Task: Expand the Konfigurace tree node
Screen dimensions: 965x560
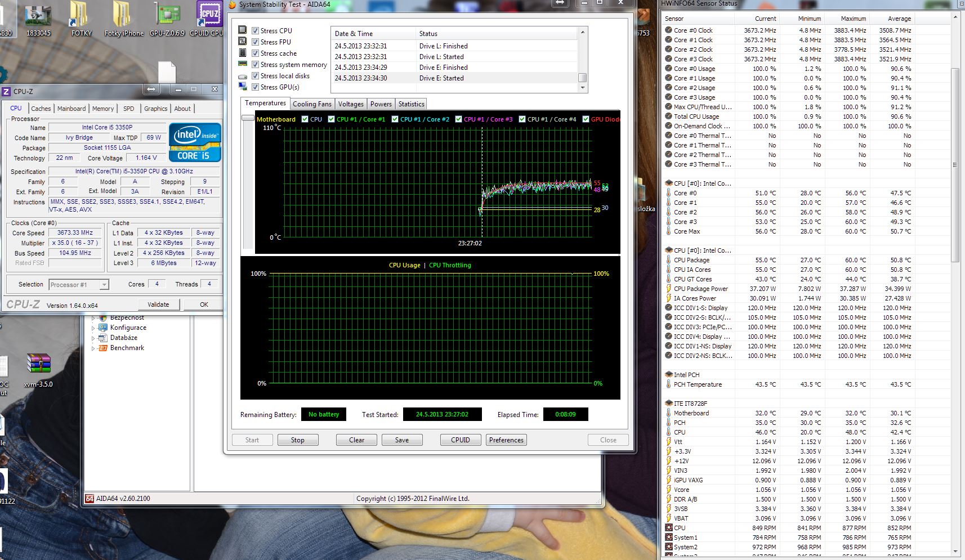Action: click(93, 328)
